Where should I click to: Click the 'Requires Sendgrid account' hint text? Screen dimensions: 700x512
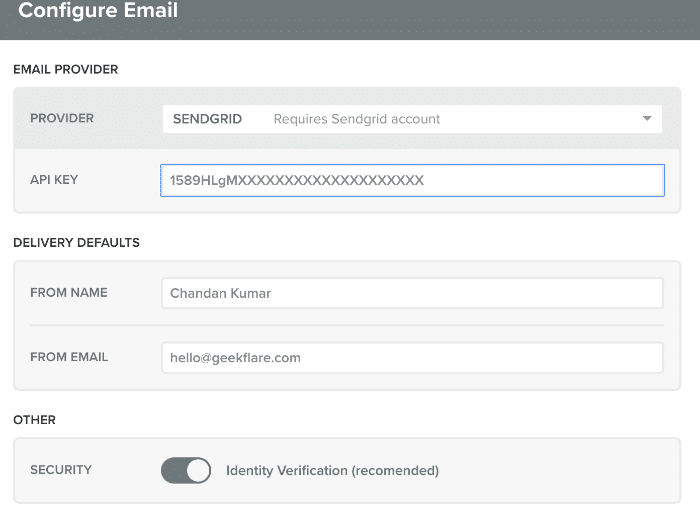pos(357,119)
